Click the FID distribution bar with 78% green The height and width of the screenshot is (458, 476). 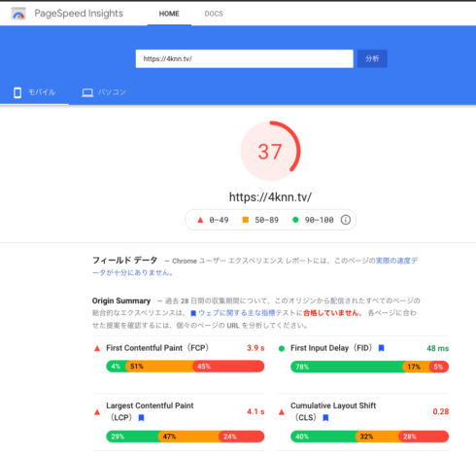pos(369,367)
